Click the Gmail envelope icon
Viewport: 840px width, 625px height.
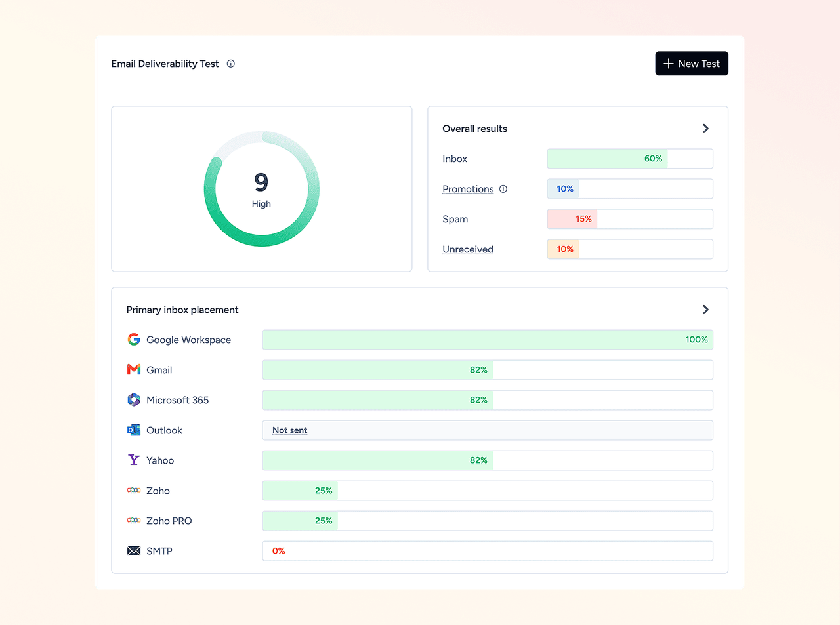pyautogui.click(x=134, y=369)
